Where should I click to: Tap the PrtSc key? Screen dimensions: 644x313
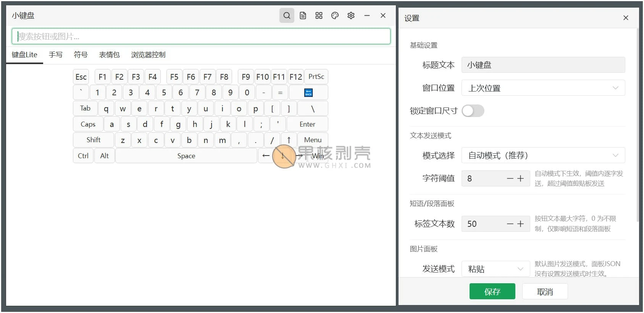point(316,77)
